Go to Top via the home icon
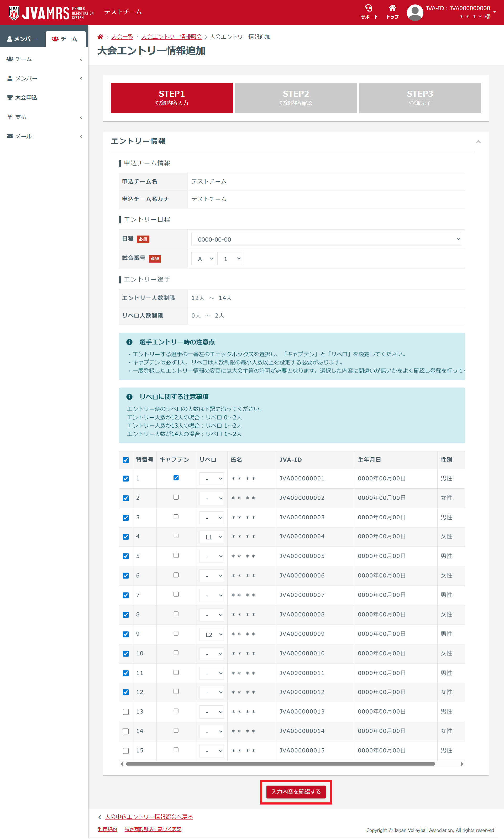 coord(392,8)
